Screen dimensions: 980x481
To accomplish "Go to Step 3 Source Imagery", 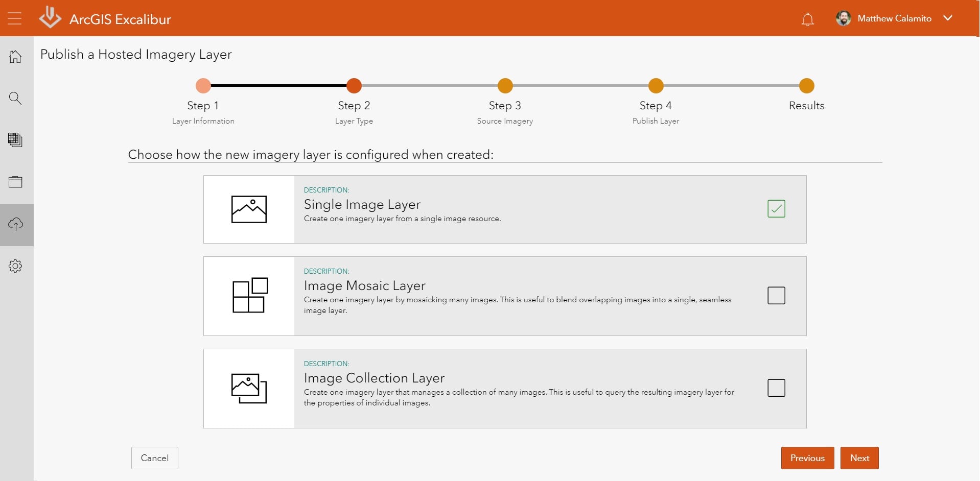I will tap(505, 86).
